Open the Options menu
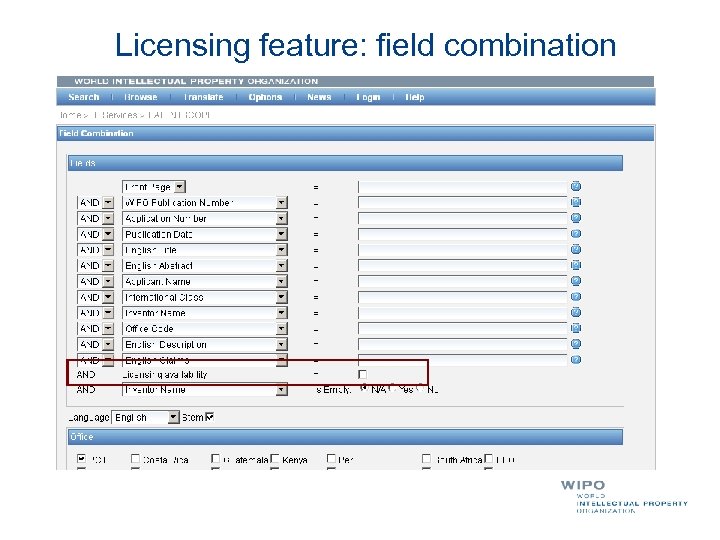Viewport: 720px width, 540px height. pyautogui.click(x=265, y=97)
